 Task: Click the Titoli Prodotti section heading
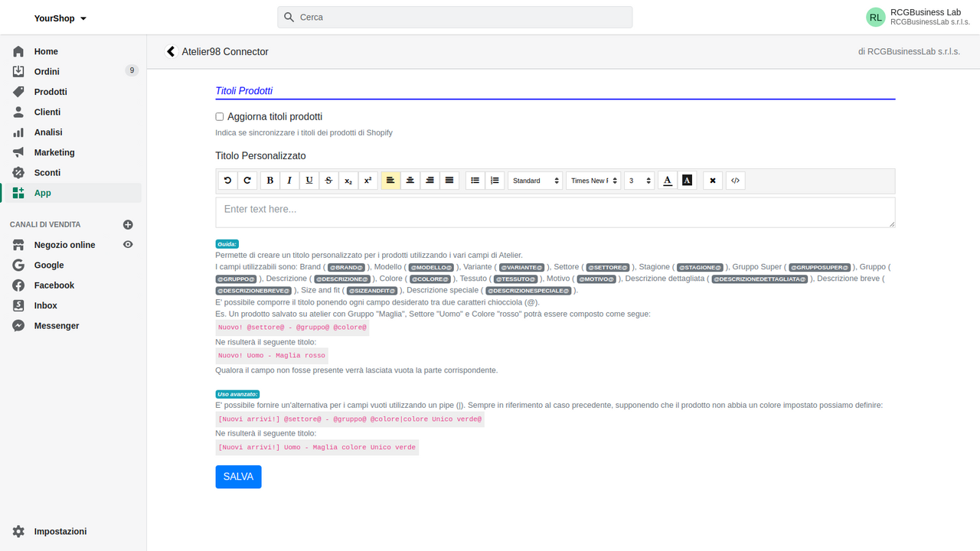(244, 91)
